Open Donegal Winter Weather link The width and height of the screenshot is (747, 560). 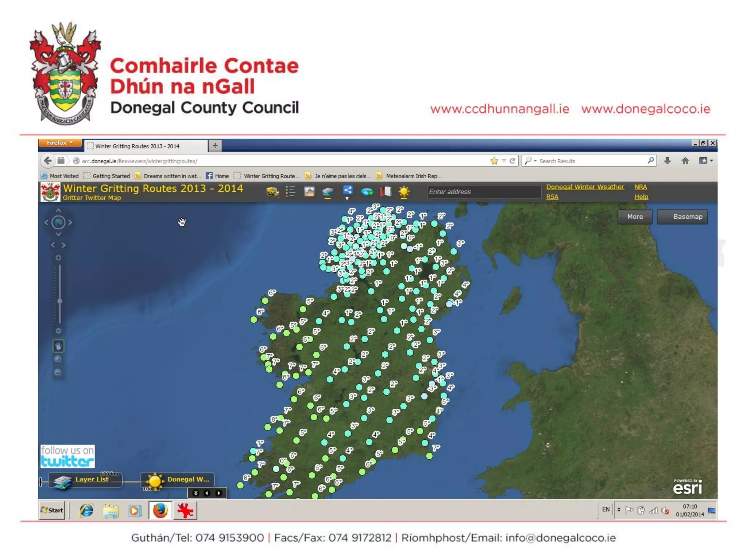click(585, 187)
